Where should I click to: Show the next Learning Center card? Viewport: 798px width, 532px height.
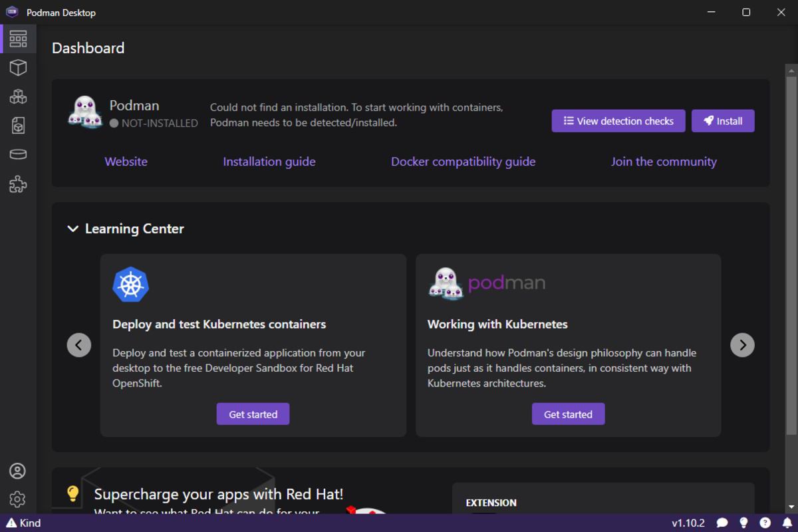(x=743, y=344)
